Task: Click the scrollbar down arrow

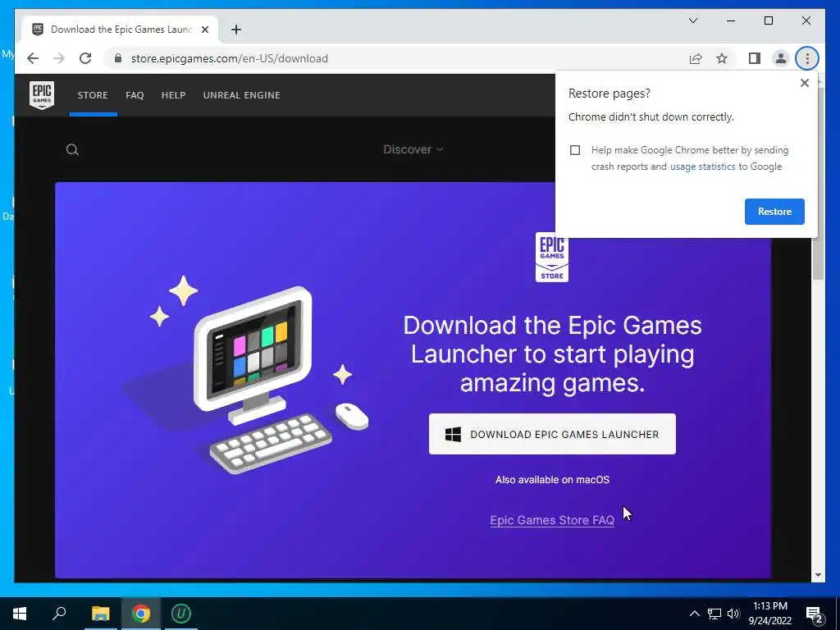Action: click(x=818, y=575)
